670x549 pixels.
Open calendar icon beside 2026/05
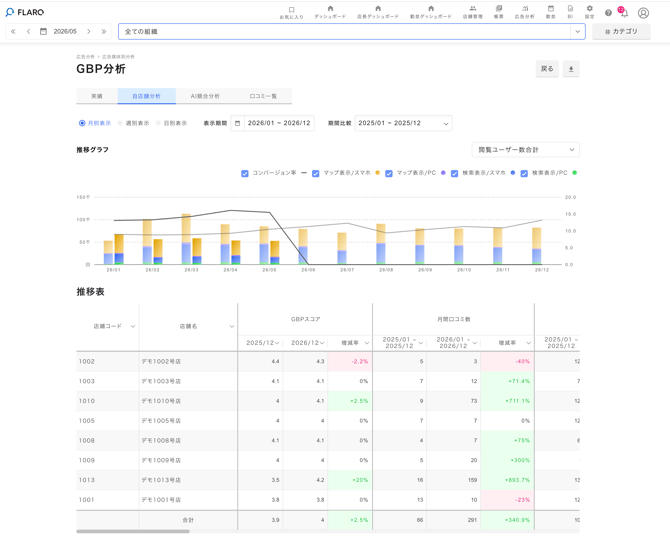pyautogui.click(x=43, y=31)
